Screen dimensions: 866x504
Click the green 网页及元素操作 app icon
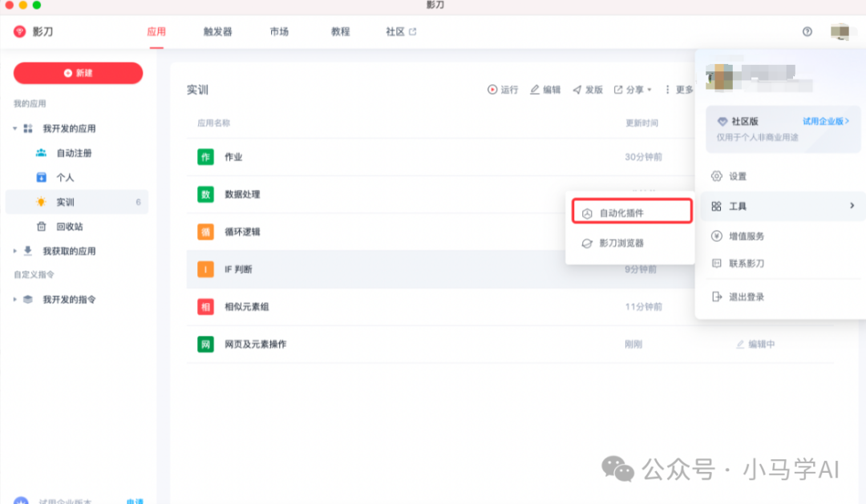[x=205, y=345]
